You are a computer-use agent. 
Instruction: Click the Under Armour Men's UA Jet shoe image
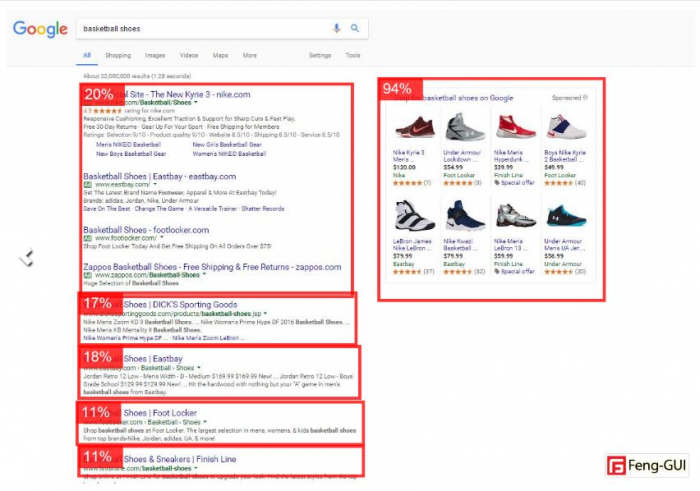coord(566,216)
